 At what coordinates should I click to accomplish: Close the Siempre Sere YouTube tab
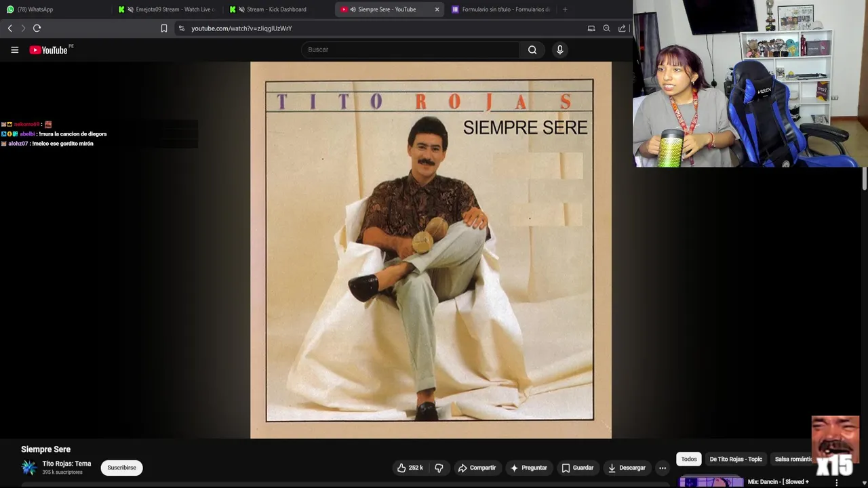click(x=437, y=9)
